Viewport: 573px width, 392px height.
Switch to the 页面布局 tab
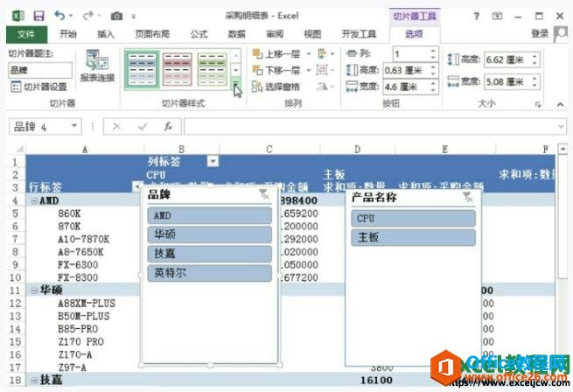click(152, 34)
